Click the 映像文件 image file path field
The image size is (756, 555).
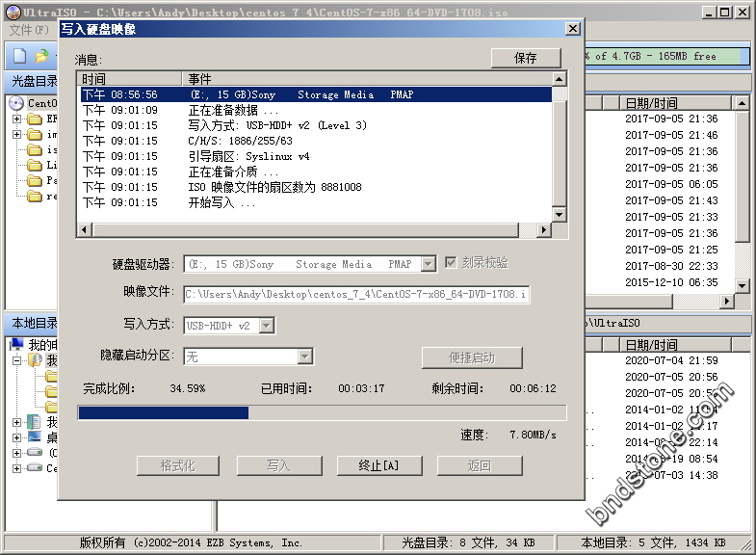356,294
